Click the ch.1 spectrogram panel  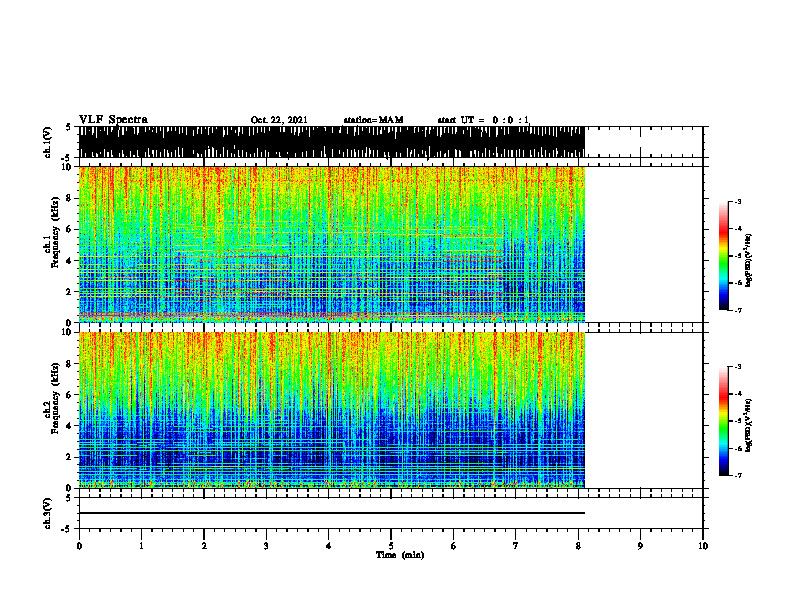331,244
